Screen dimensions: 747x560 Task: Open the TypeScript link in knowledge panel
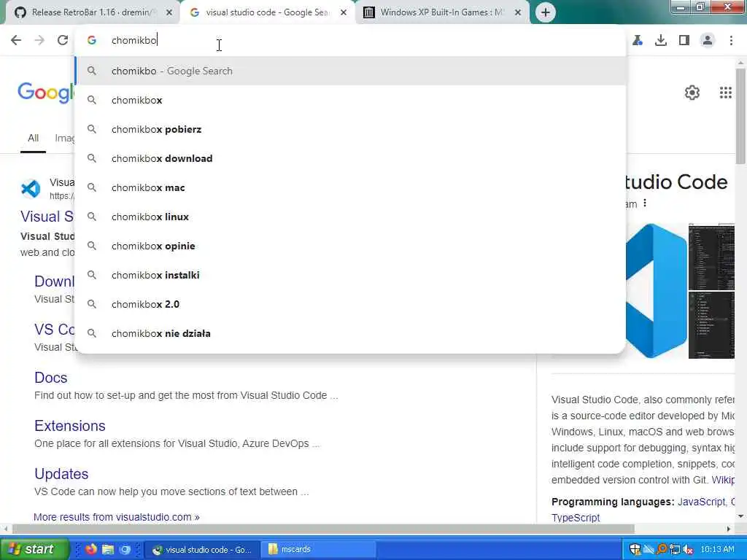pos(576,518)
